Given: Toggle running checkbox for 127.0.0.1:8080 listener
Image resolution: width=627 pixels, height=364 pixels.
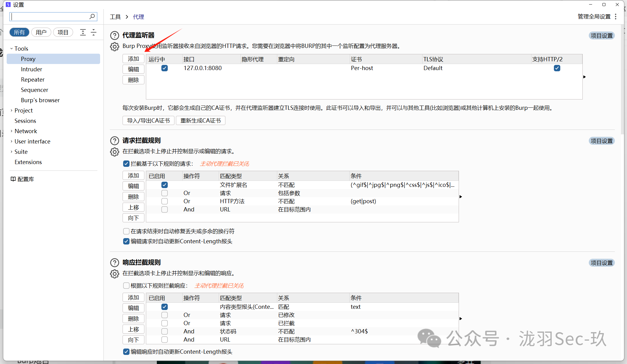Looking at the screenshot, I should [x=164, y=68].
